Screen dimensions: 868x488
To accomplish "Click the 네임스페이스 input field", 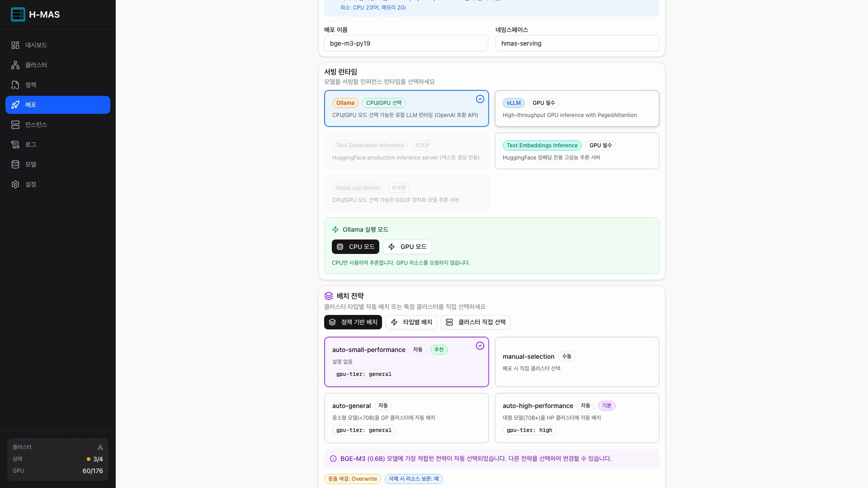I will 577,43.
